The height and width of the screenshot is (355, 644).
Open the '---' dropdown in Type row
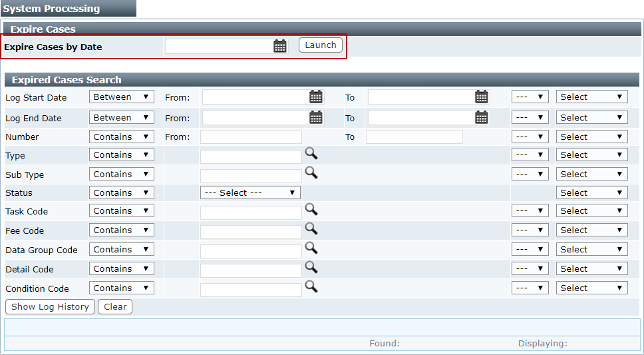(x=530, y=155)
